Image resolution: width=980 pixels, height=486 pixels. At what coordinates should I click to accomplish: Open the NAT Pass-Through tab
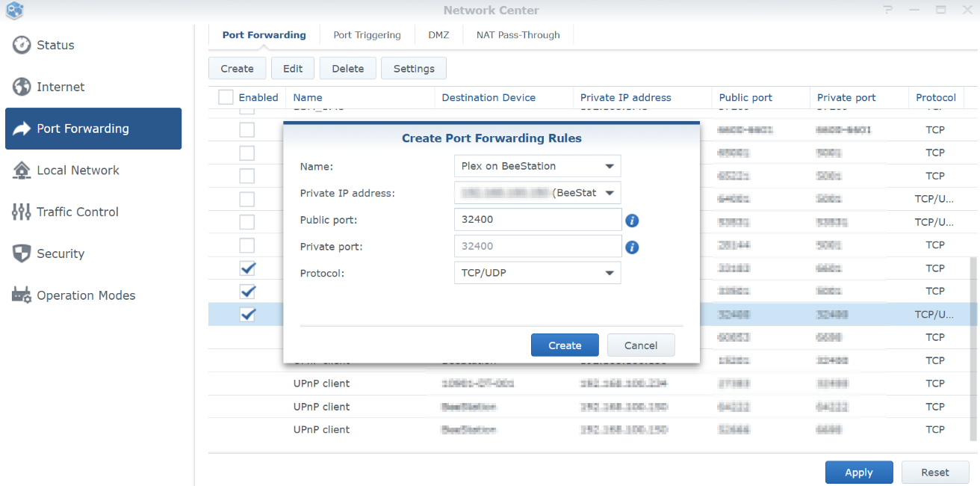518,35
